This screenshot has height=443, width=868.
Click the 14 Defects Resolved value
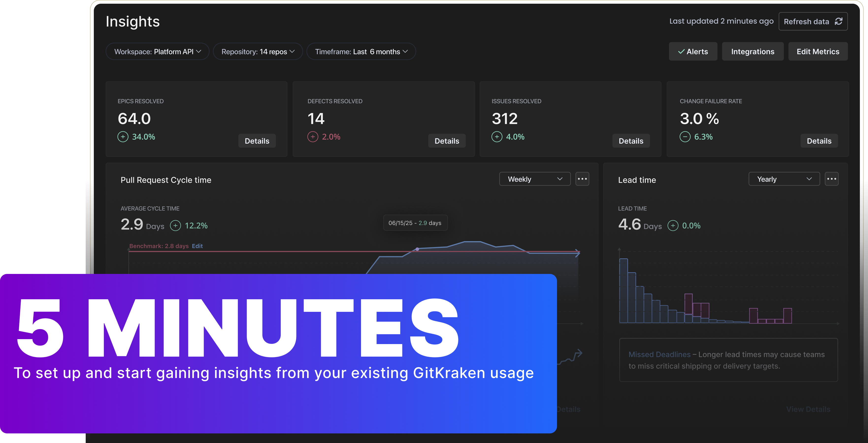tap(316, 119)
